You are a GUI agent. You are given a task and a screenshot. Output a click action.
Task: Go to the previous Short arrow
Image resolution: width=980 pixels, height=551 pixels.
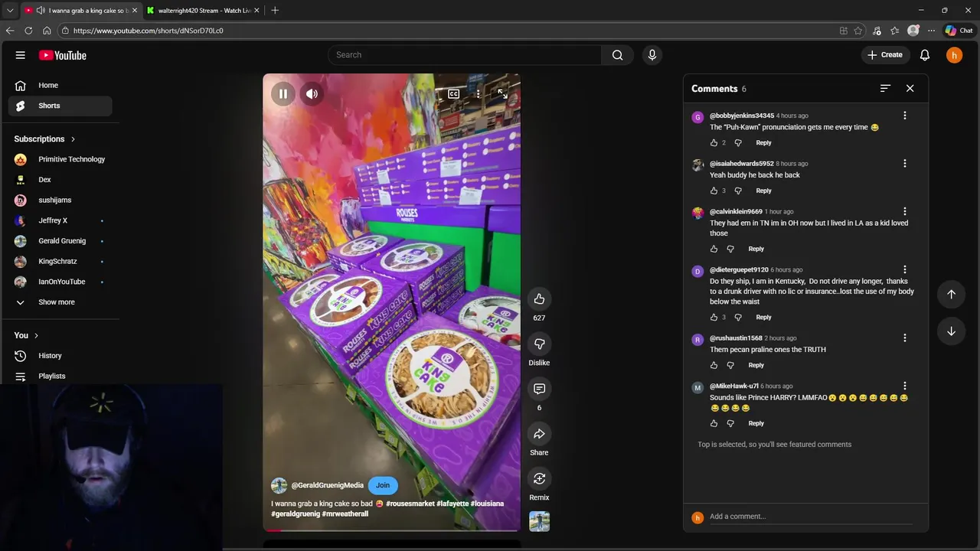[951, 294]
